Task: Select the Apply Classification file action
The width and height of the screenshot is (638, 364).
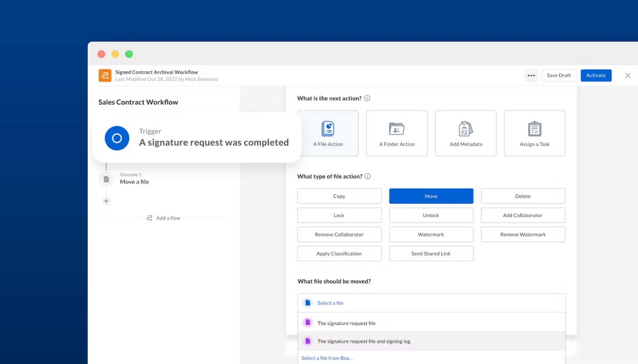Action: tap(339, 254)
